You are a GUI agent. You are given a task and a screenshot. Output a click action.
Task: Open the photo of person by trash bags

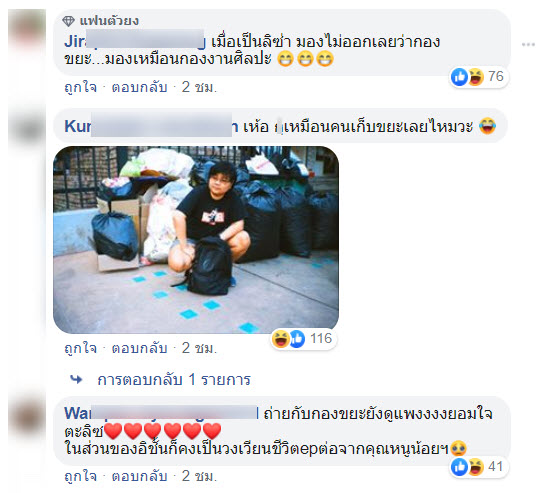pos(196,240)
